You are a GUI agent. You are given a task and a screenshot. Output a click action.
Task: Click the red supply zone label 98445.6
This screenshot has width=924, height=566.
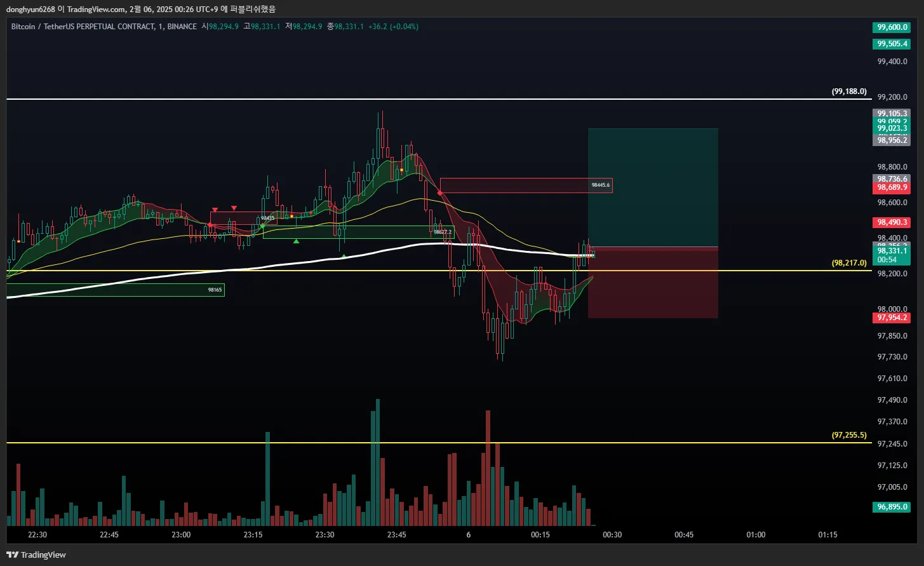tap(600, 185)
